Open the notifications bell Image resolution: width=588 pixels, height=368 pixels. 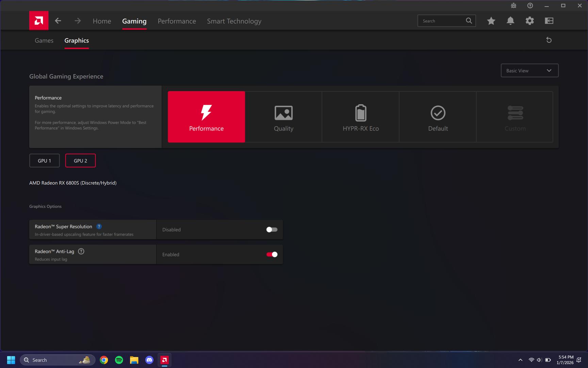[x=510, y=21]
